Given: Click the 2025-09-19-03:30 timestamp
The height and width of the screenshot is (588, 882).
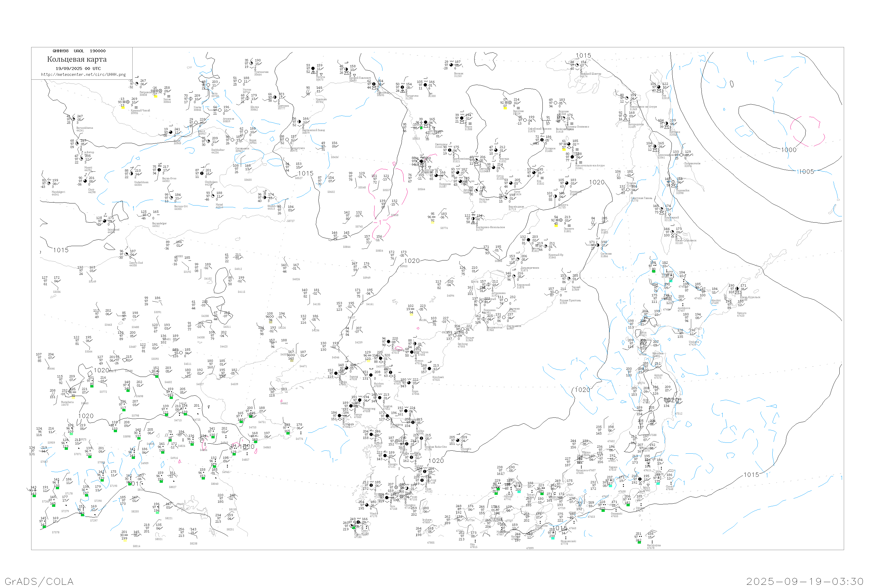Looking at the screenshot, I should (x=804, y=581).
